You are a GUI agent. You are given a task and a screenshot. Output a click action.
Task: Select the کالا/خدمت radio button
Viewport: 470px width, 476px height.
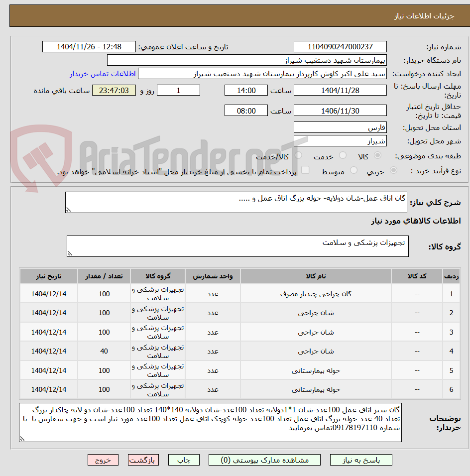[x=298, y=155]
